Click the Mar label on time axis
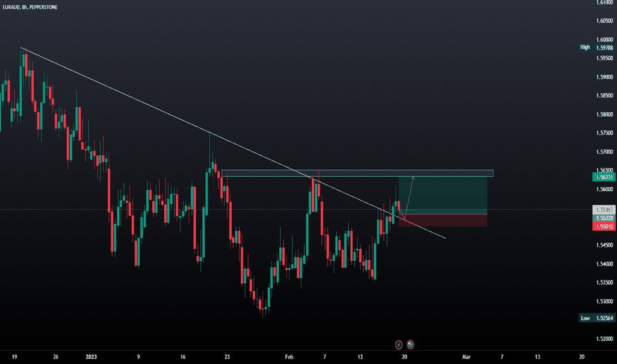This screenshot has height=364, width=617. tap(466, 357)
